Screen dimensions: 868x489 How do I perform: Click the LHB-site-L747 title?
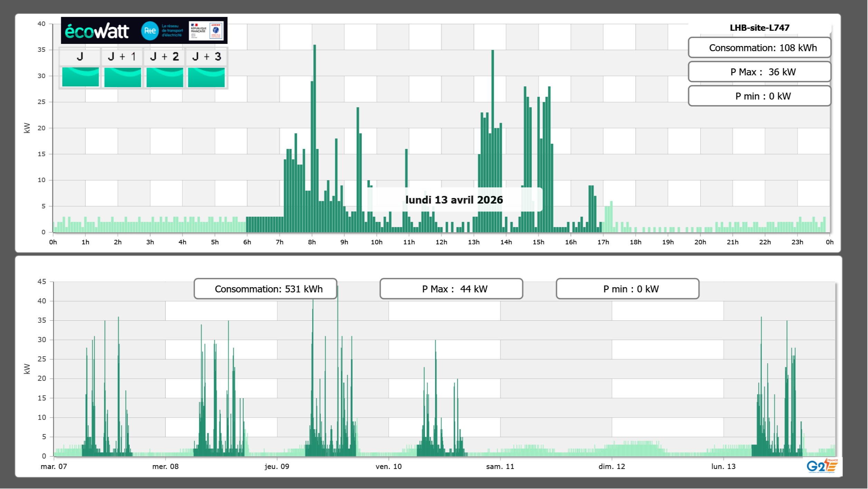click(759, 28)
